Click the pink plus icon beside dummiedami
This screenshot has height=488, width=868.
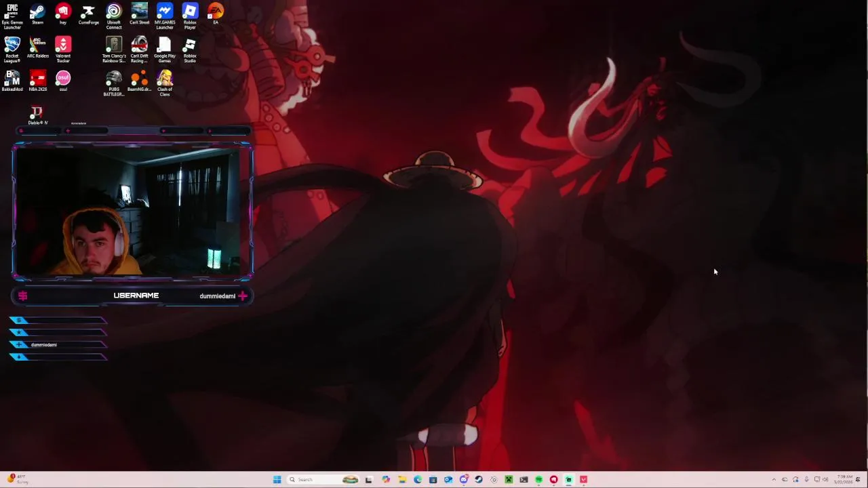(x=243, y=296)
